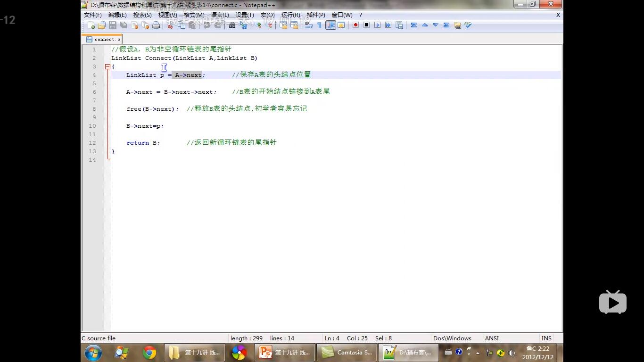
Task: Toggle Show all characters pilcrow icon
Action: (x=319, y=25)
